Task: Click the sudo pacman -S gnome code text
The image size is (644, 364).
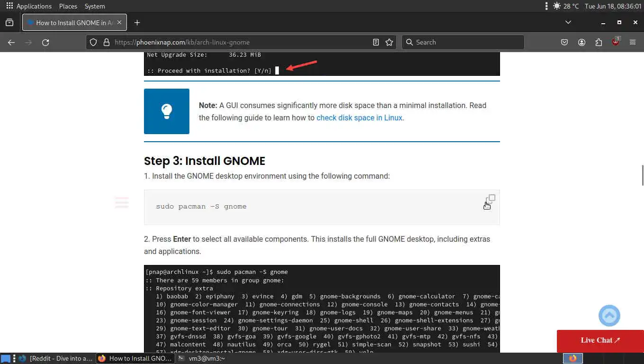Action: pos(201,207)
